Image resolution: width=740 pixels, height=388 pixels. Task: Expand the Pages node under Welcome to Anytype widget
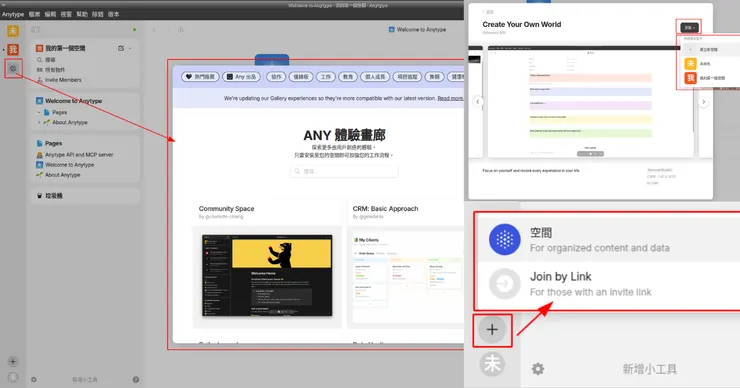39,112
